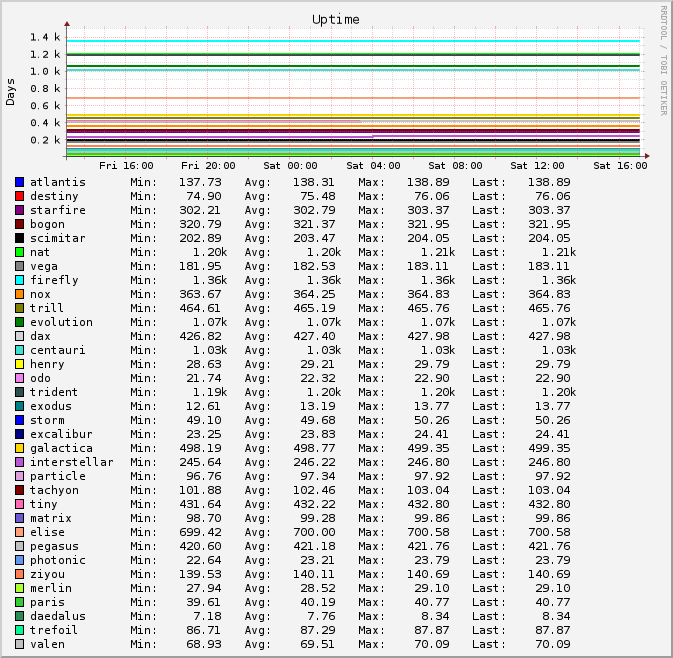
Task: Click the 'particle' host name
Action: [58, 476]
